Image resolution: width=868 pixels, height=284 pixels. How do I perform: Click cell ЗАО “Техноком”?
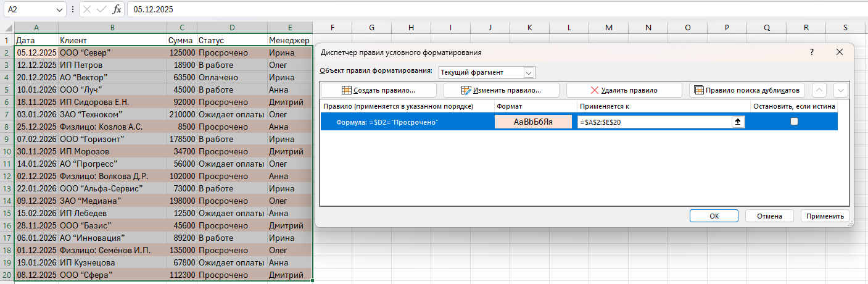click(112, 114)
